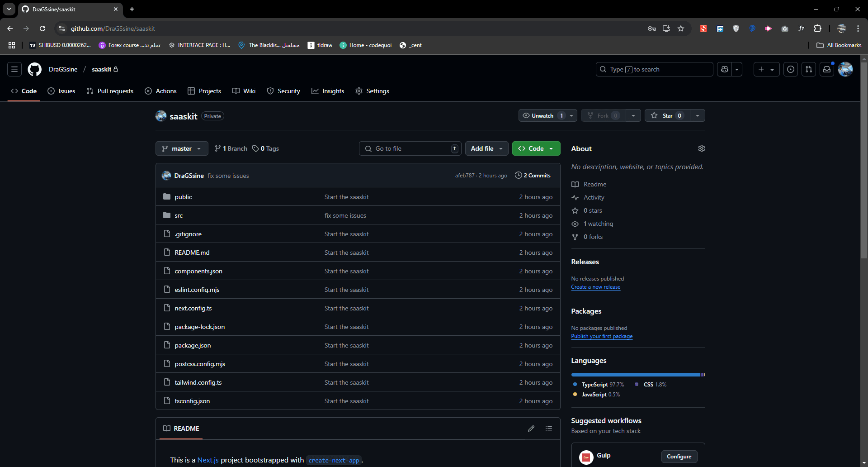Bookmark this page with the star icon
The image size is (868, 467).
pyautogui.click(x=681, y=29)
